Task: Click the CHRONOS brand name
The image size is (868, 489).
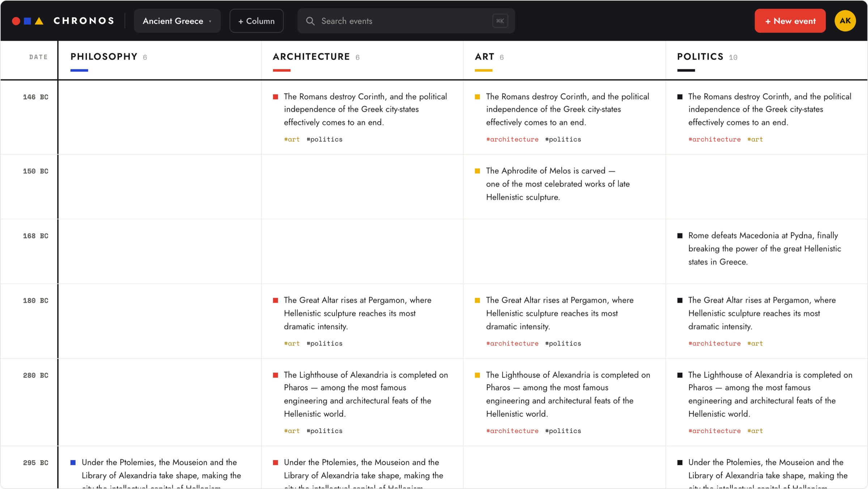Action: coord(84,21)
